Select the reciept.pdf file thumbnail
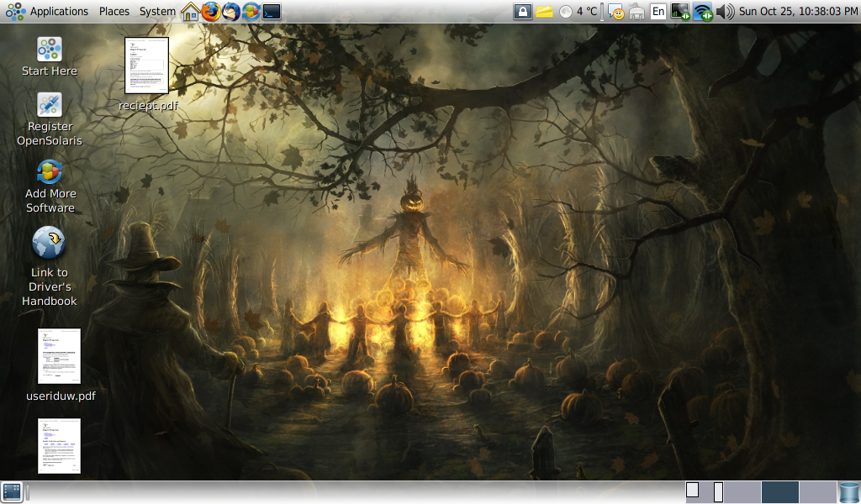This screenshot has height=504, width=861. coord(146,66)
